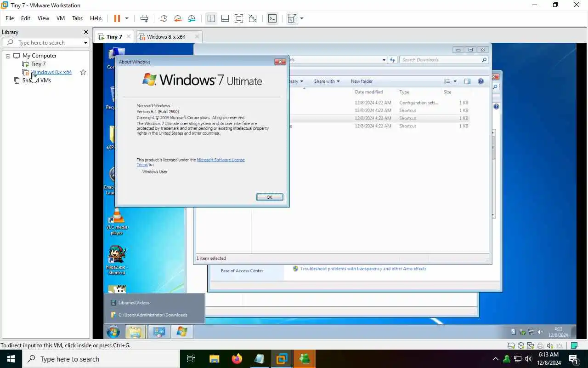Toggle the thumbnail bar view icon
Screen dimensions: 588x368
[225, 18]
